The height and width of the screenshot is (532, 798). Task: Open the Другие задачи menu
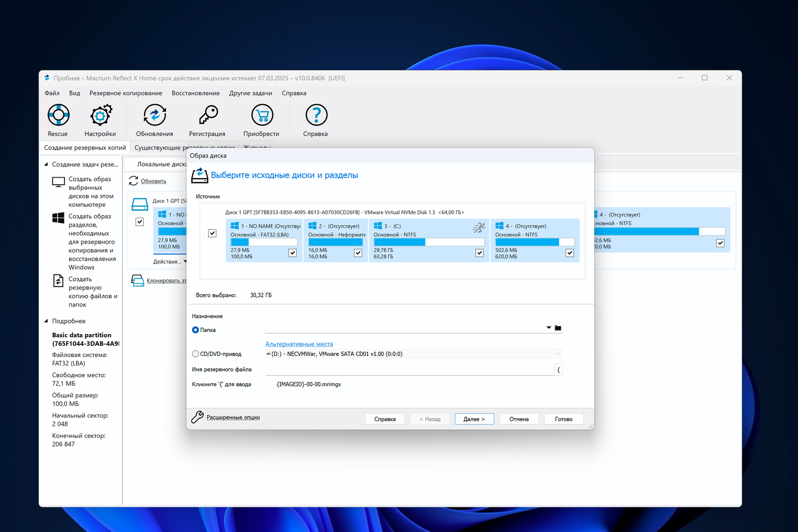[251, 93]
